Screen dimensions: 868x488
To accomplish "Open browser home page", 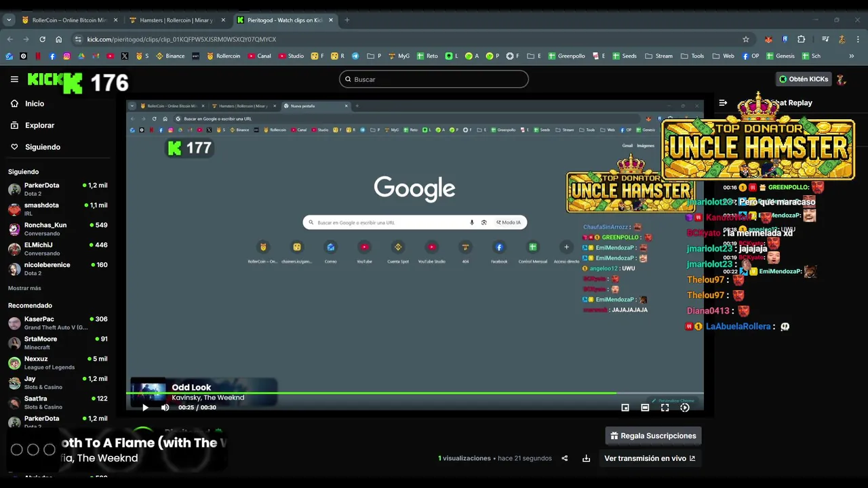I will 58,39.
